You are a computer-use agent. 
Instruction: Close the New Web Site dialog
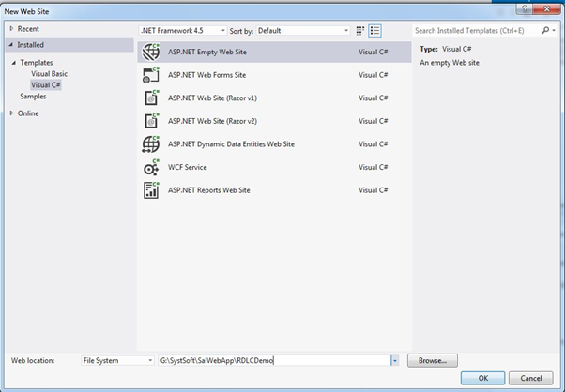(547, 9)
